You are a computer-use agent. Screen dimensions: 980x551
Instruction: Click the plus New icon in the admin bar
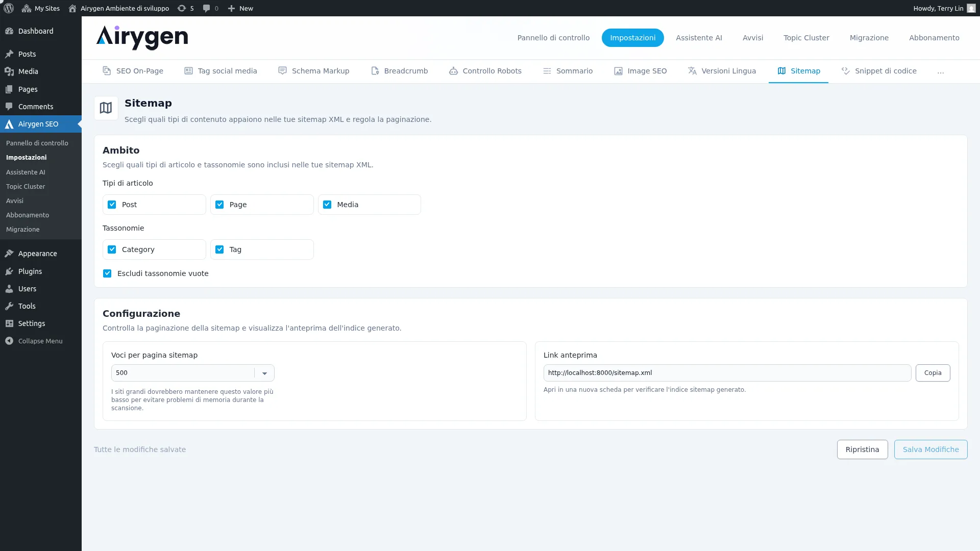click(x=231, y=8)
